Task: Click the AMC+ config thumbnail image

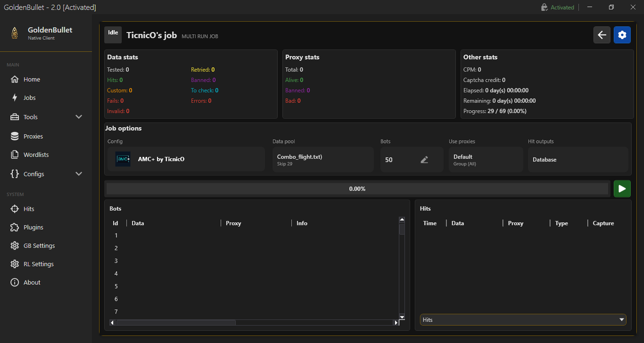Action: 123,159
